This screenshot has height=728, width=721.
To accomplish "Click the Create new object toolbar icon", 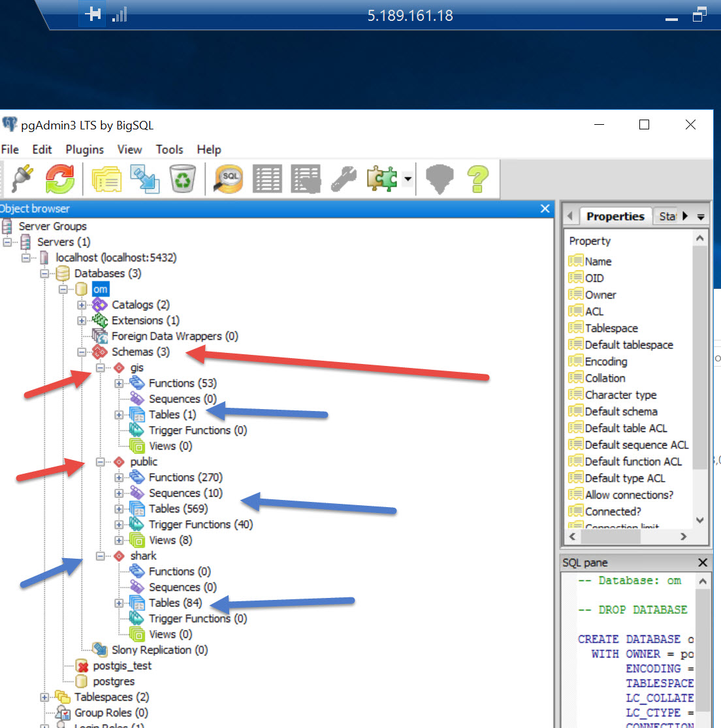I will coord(144,178).
